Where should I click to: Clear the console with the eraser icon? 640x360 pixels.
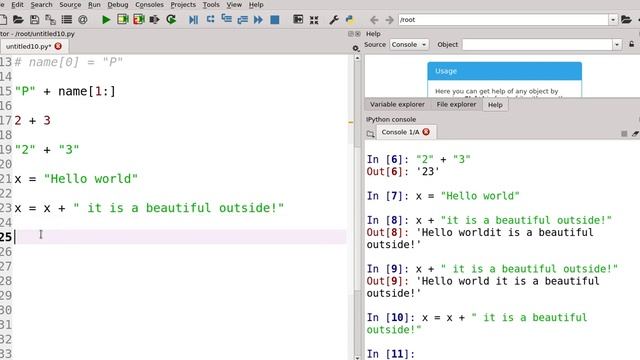tap(635, 133)
